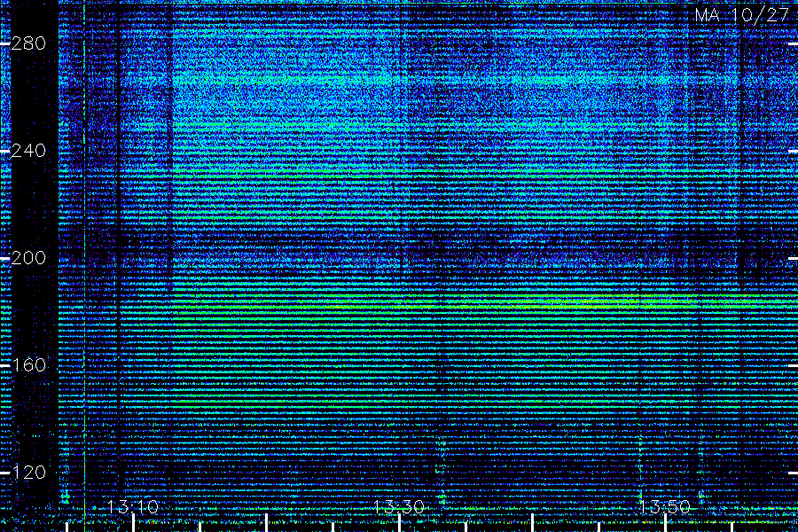This screenshot has height=532, width=798.
Task: Click the 120 frequency axis label
Action: 28,473
